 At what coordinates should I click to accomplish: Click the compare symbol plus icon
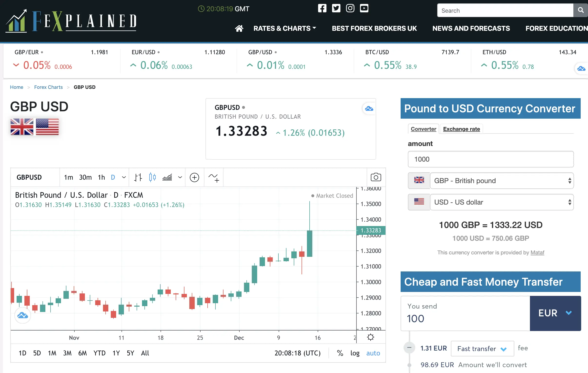(x=194, y=177)
